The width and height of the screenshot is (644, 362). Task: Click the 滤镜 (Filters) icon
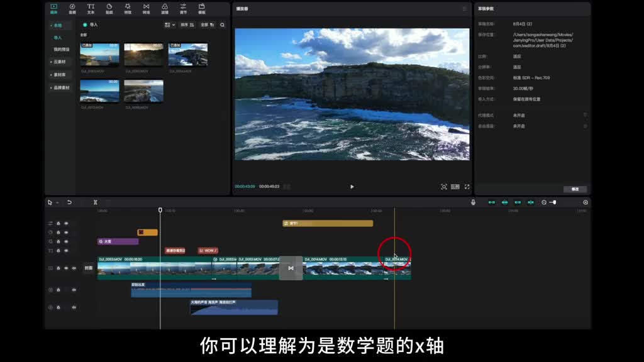(165, 9)
